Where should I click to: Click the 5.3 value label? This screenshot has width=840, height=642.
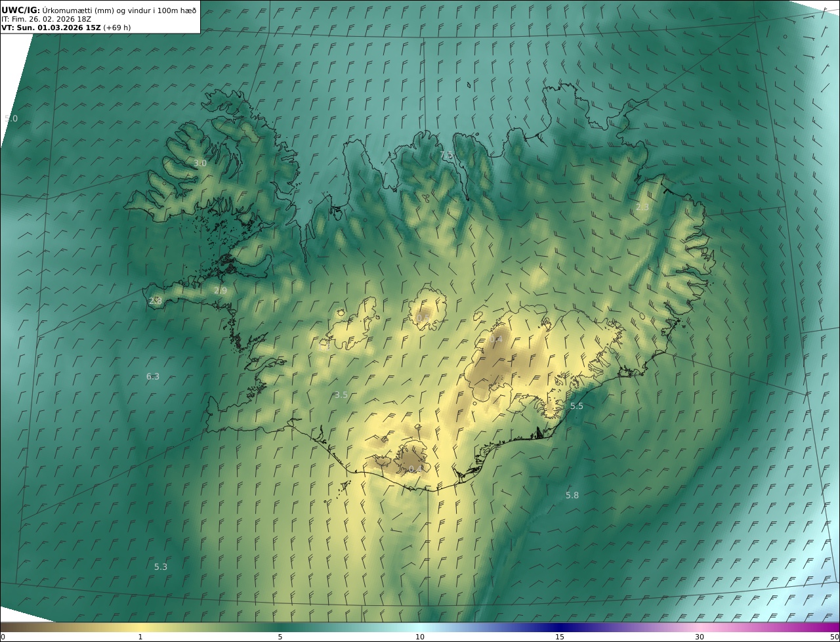coord(161,567)
